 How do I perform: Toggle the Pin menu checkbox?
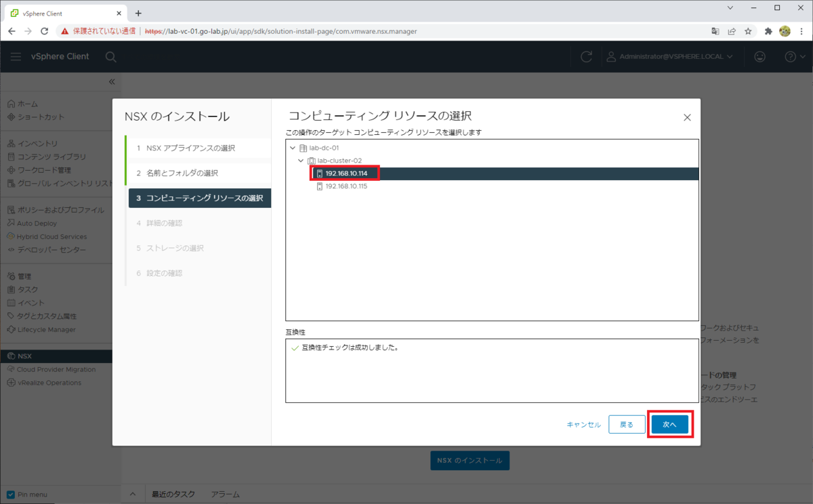(10, 495)
